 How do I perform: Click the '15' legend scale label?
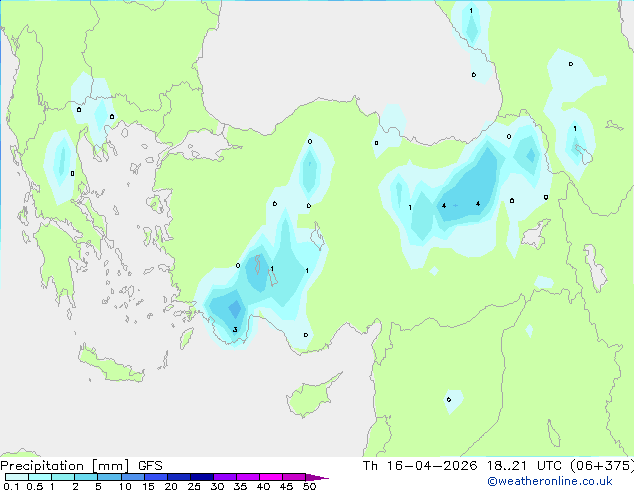[148, 486]
